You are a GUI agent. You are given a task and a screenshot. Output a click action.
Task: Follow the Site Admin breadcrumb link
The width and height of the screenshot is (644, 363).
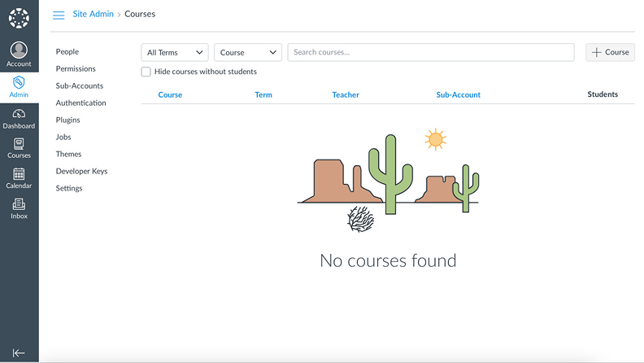tap(94, 14)
